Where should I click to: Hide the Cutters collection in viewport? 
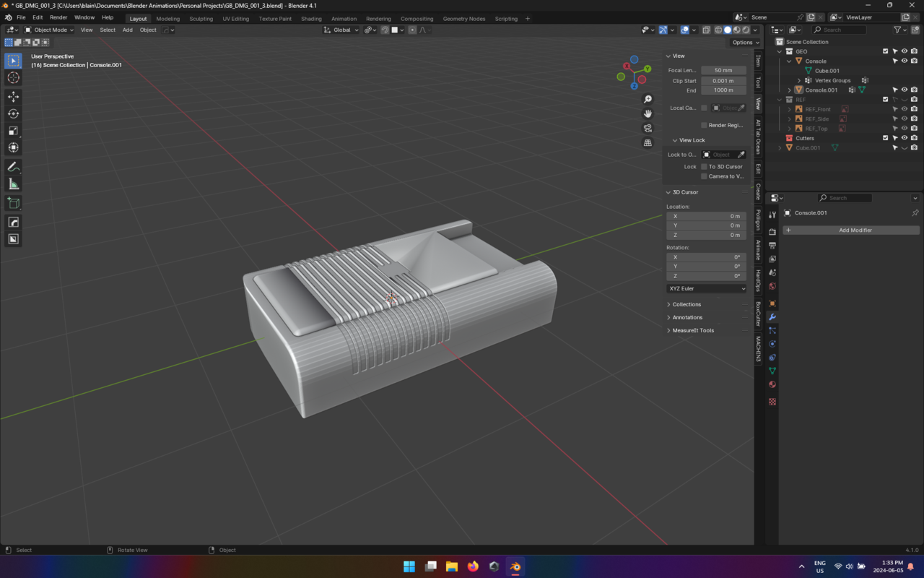coord(904,138)
